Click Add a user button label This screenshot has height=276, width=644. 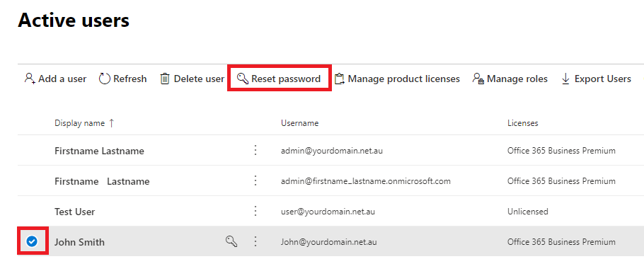point(62,79)
